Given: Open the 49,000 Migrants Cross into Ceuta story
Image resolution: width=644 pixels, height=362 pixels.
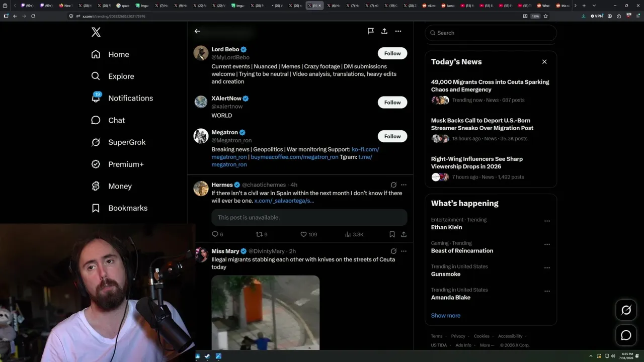Looking at the screenshot, I should coord(490,85).
